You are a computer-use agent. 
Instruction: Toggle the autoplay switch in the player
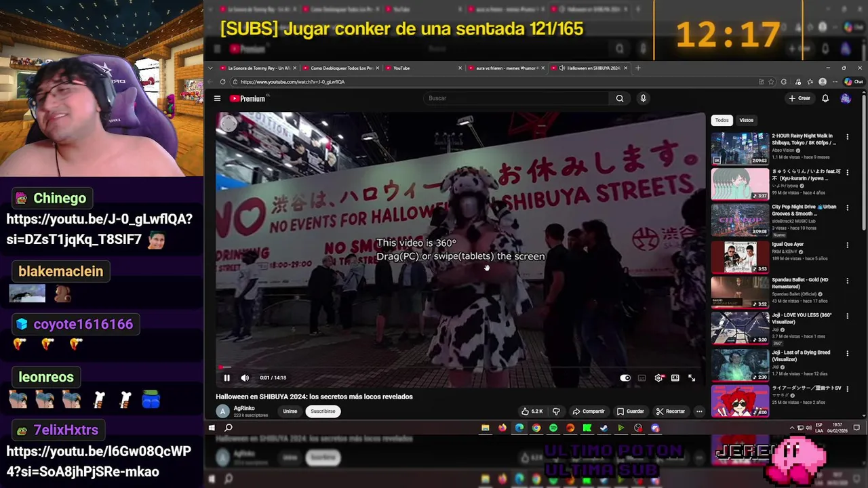(625, 378)
